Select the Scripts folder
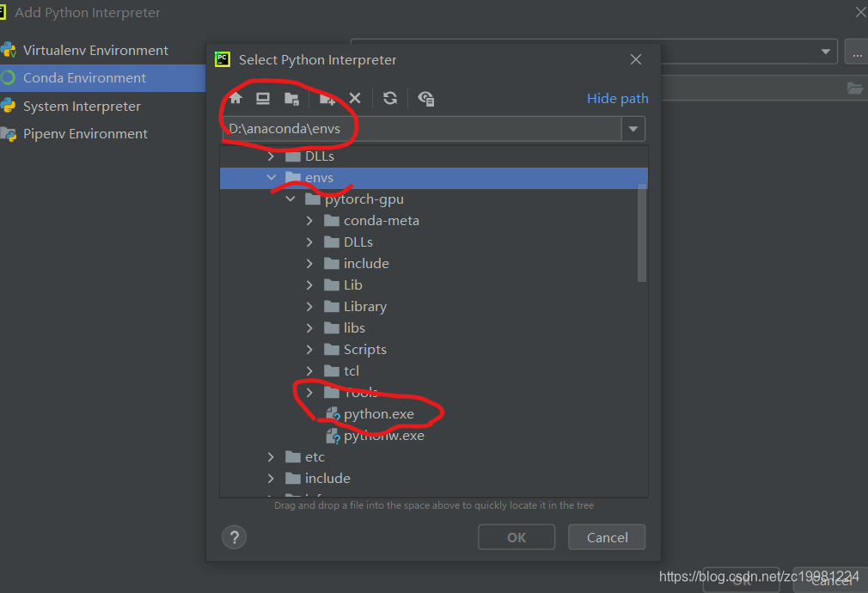868x593 pixels. click(x=364, y=350)
